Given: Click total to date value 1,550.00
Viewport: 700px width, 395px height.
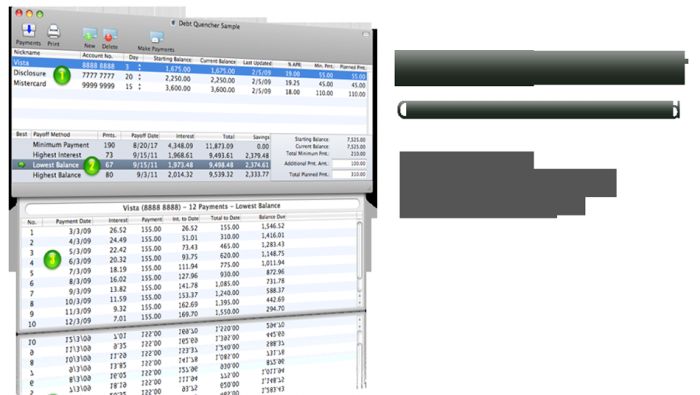Looking at the screenshot, I should 227,312.
